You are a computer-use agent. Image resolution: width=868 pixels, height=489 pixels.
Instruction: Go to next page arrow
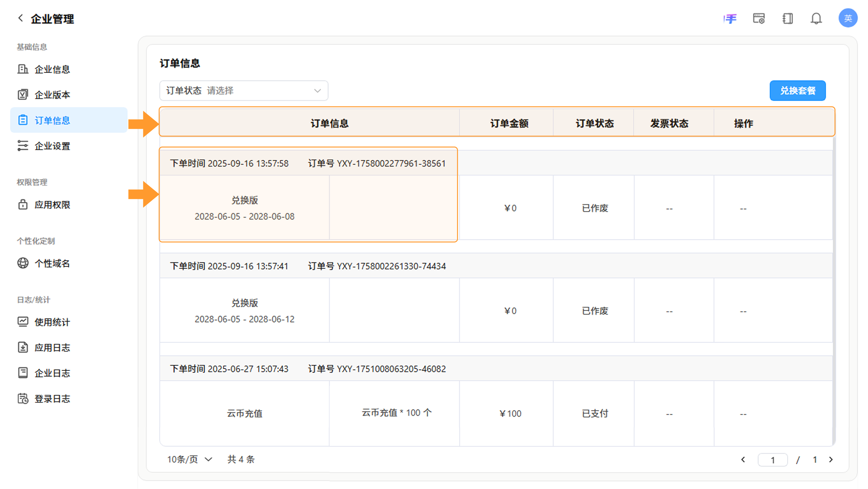coord(831,460)
